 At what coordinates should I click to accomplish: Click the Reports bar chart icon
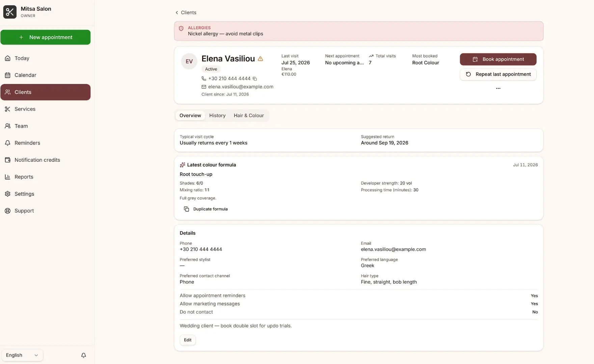(x=7, y=177)
